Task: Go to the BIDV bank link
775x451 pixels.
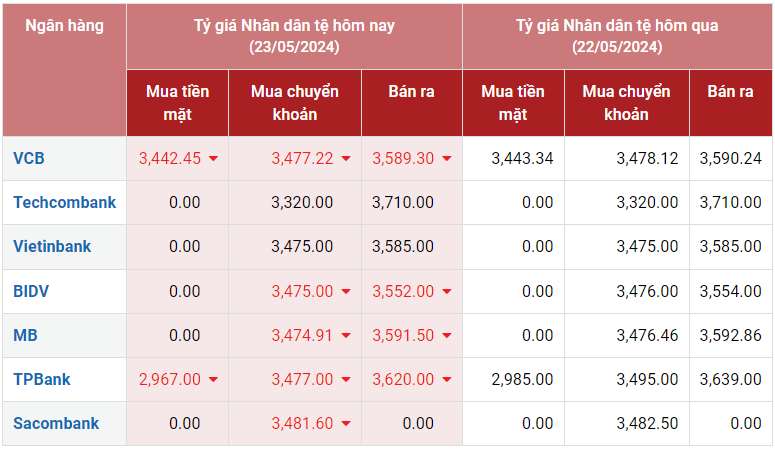Action: click(x=31, y=291)
